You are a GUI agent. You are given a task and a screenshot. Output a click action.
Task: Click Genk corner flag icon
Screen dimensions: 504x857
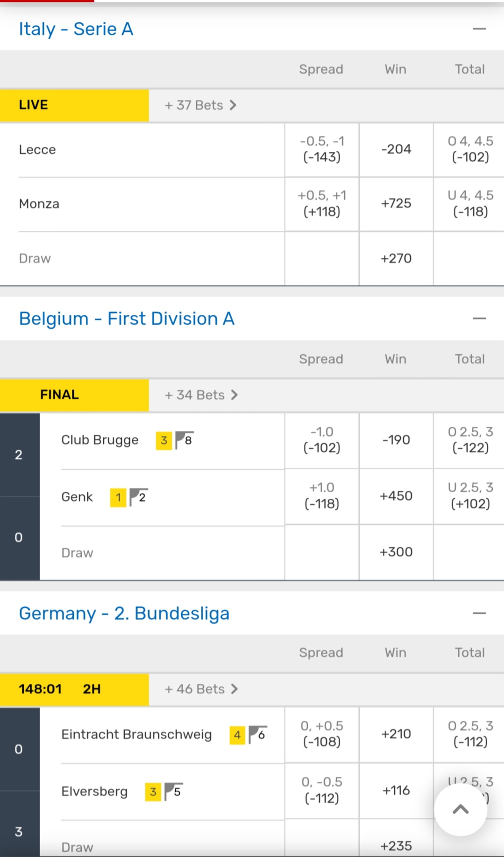(138, 497)
